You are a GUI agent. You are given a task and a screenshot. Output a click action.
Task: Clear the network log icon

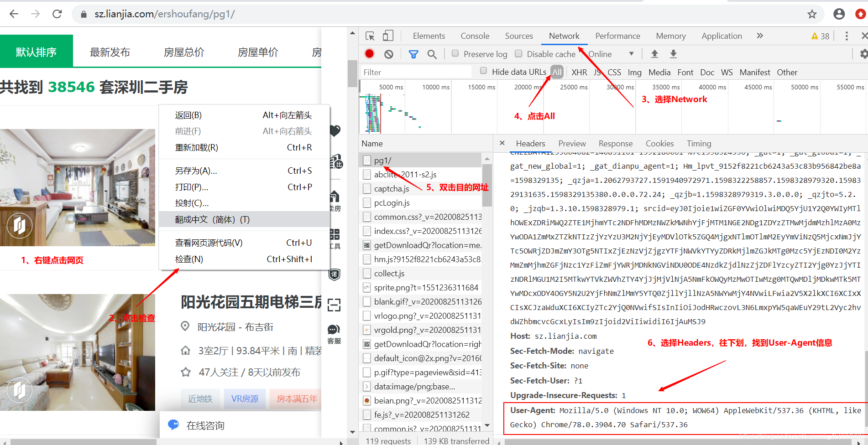pos(389,54)
